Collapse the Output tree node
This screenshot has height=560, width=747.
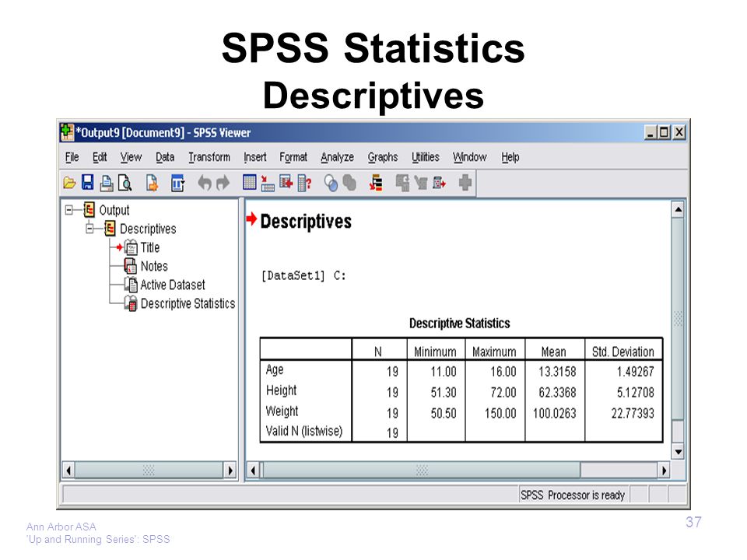tap(69, 210)
